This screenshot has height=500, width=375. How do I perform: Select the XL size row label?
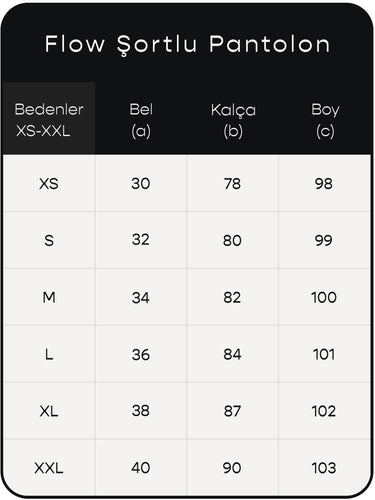pos(49,411)
